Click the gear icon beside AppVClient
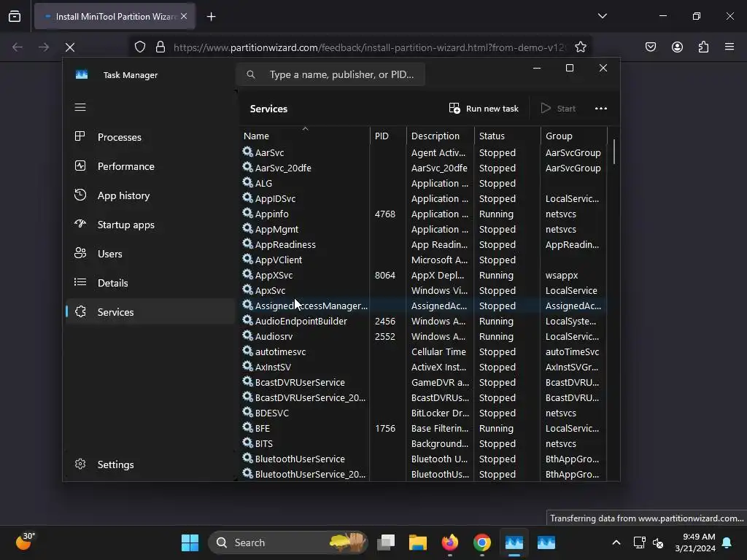The width and height of the screenshot is (747, 560). pyautogui.click(x=248, y=259)
